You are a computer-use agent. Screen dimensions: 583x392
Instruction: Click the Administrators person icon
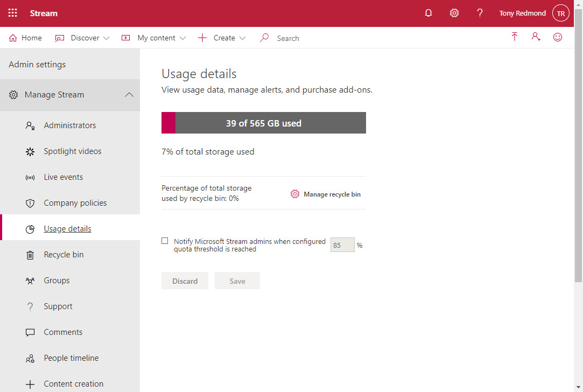click(30, 125)
